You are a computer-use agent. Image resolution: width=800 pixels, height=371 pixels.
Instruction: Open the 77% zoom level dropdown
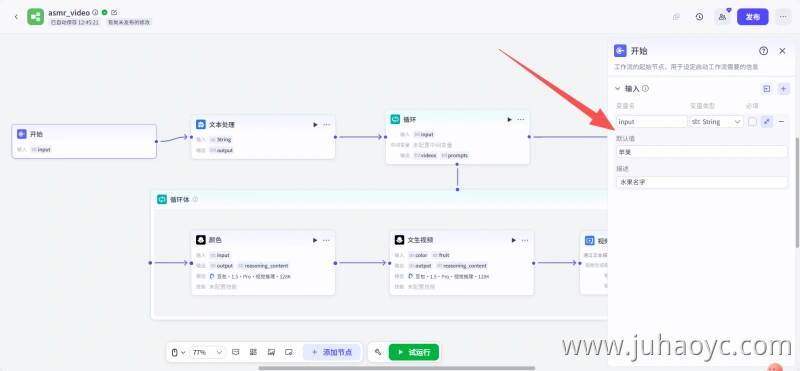(x=207, y=352)
